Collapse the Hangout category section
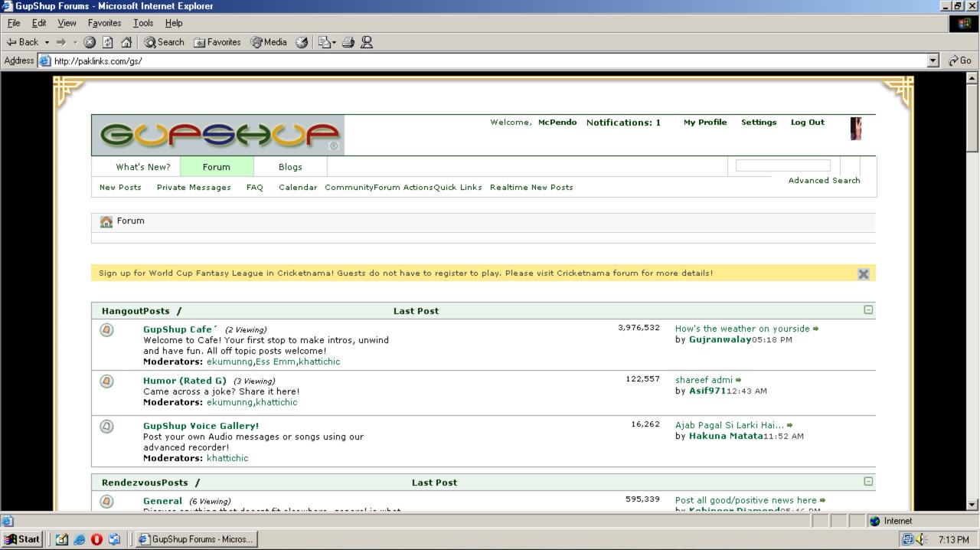Screen dimensions: 980x550 coord(868,310)
